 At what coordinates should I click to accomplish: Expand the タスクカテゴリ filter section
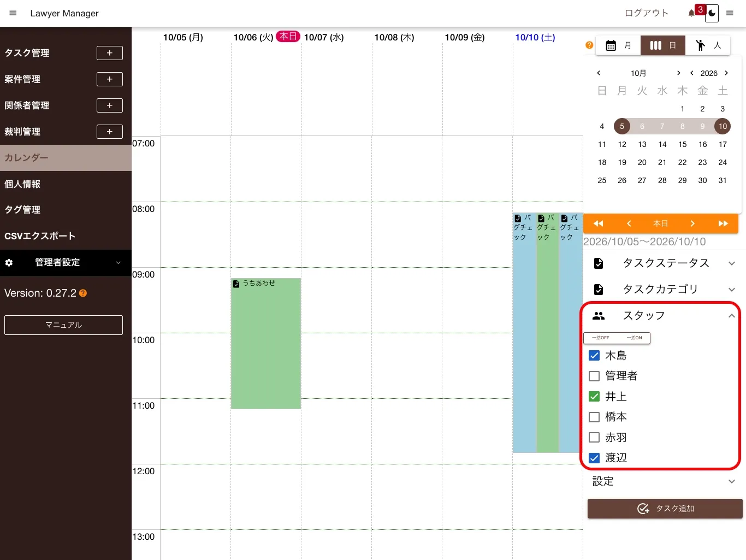point(665,289)
